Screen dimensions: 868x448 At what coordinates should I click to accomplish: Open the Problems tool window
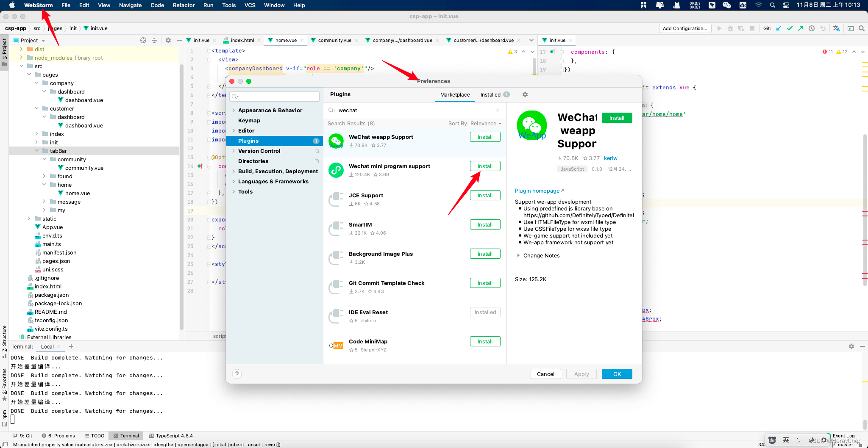[62, 435]
